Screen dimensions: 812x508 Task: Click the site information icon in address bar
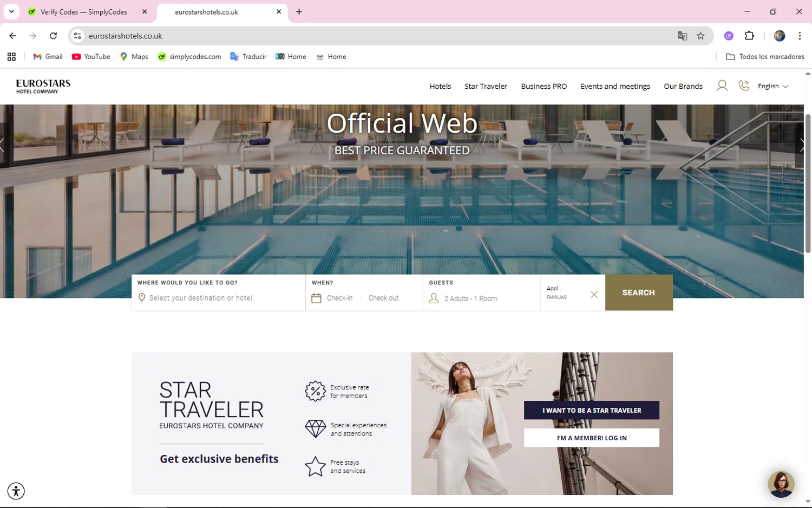(77, 36)
